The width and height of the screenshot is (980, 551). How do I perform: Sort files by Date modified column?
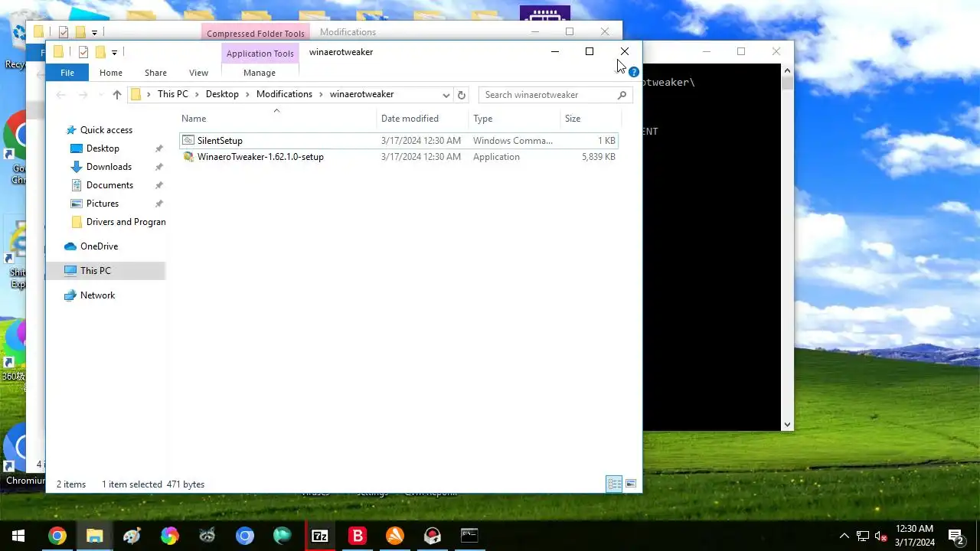pyautogui.click(x=423, y=119)
